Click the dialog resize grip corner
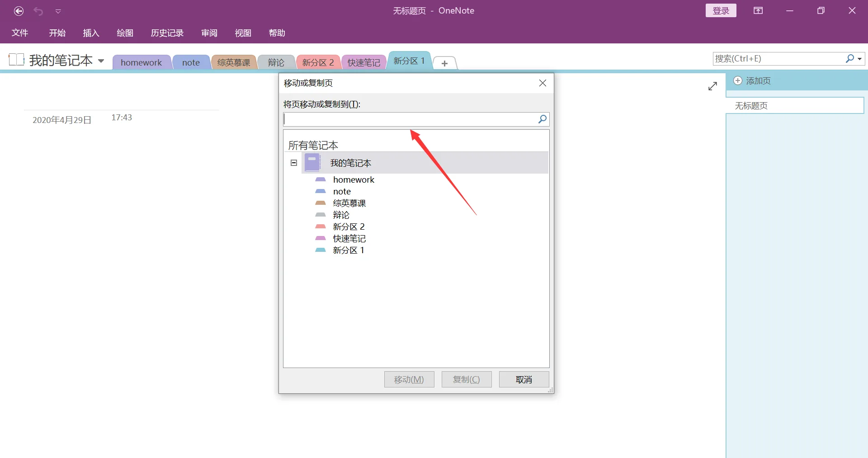The image size is (868, 458). click(x=551, y=390)
